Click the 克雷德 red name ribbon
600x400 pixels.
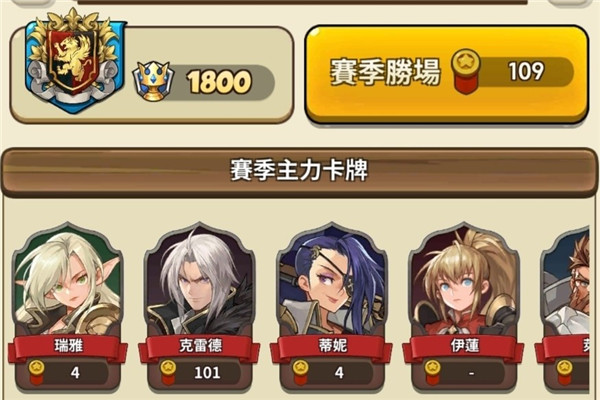(199, 347)
